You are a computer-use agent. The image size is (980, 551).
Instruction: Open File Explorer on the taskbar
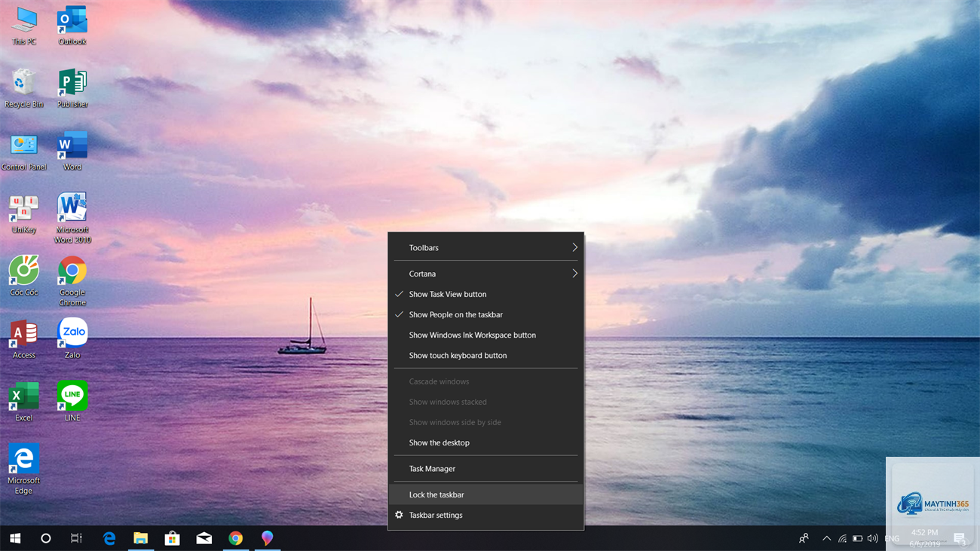tap(141, 538)
